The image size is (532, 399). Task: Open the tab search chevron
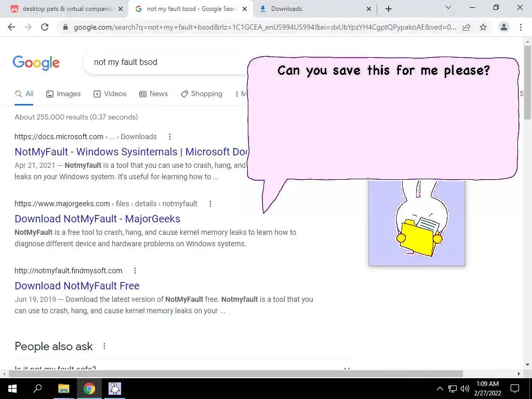point(448,7)
